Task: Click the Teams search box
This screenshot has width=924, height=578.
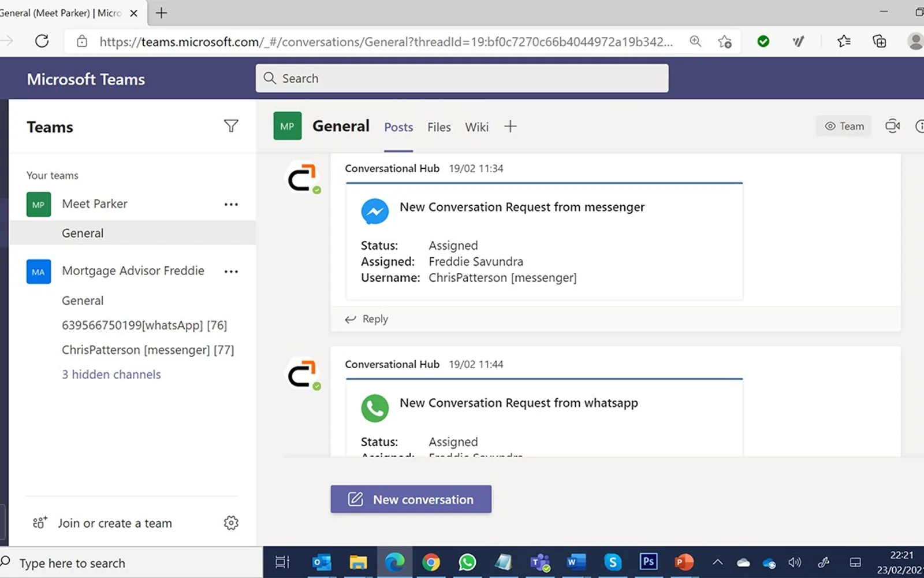Action: (462, 78)
